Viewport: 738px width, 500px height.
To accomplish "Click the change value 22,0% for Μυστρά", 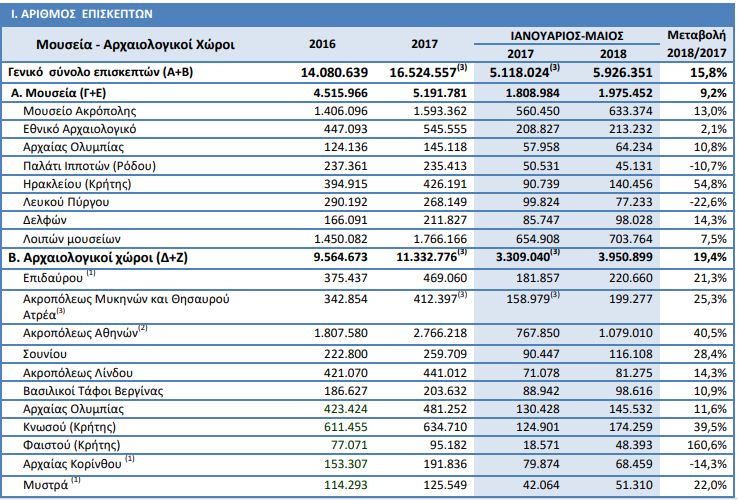I will (x=710, y=485).
